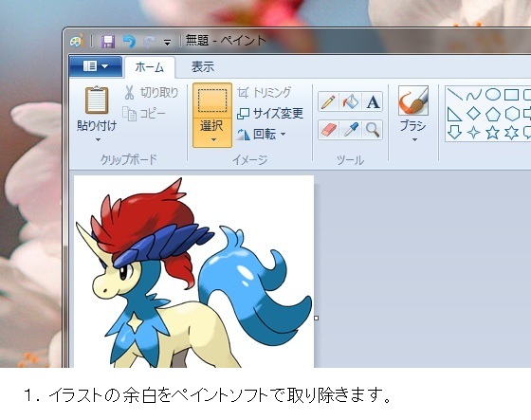531x420 pixels.
Task: Open the Quick Access Toolbar customize dropdown
Action: [x=167, y=43]
